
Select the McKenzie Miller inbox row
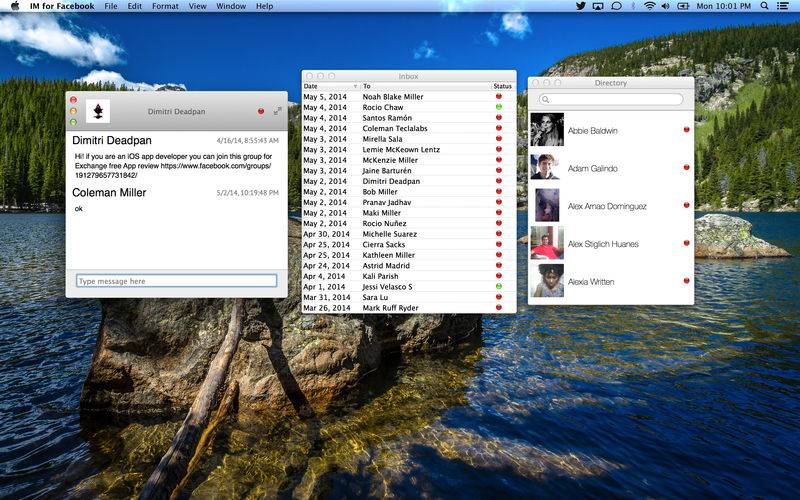coord(409,160)
